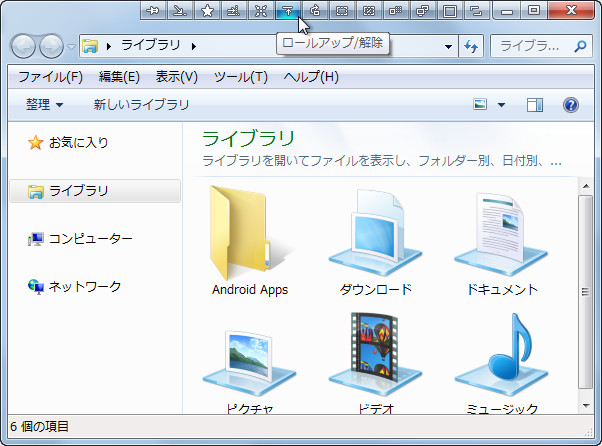Click the large square frame title bar button
The height and width of the screenshot is (446, 602).
click(x=450, y=10)
